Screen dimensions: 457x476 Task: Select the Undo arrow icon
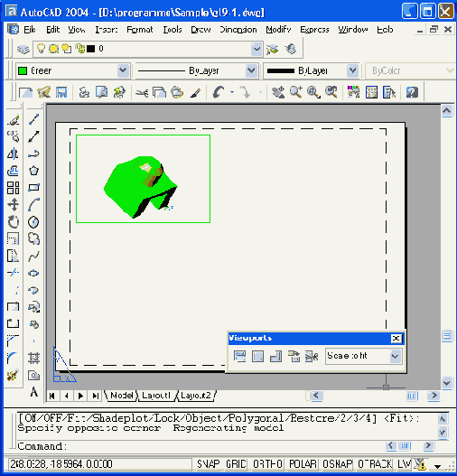pos(219,92)
